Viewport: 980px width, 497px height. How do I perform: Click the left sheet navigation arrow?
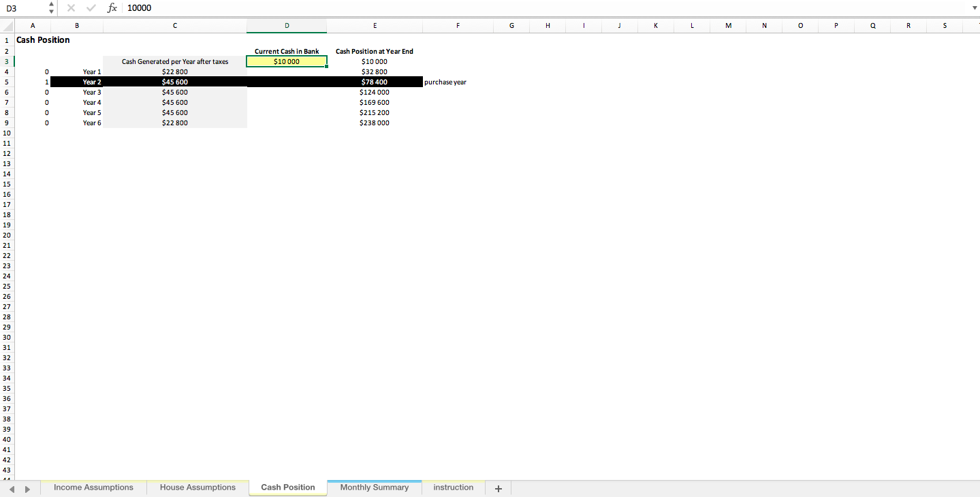pos(12,487)
